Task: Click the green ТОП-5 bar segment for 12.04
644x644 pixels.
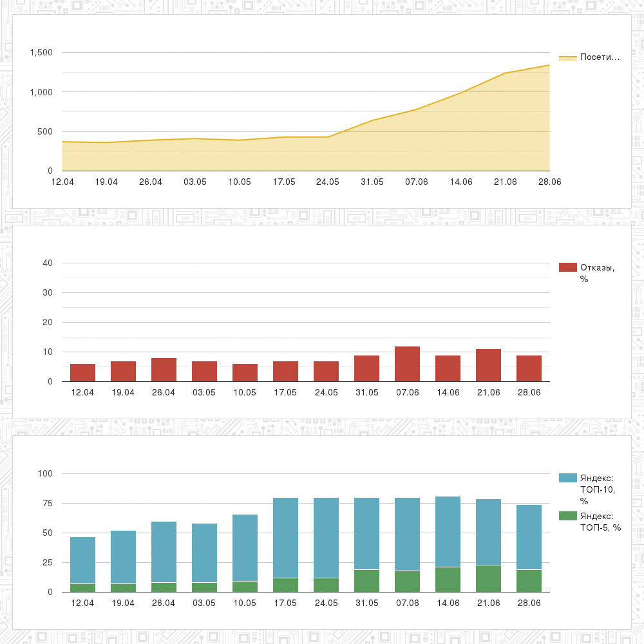Action: point(82,588)
